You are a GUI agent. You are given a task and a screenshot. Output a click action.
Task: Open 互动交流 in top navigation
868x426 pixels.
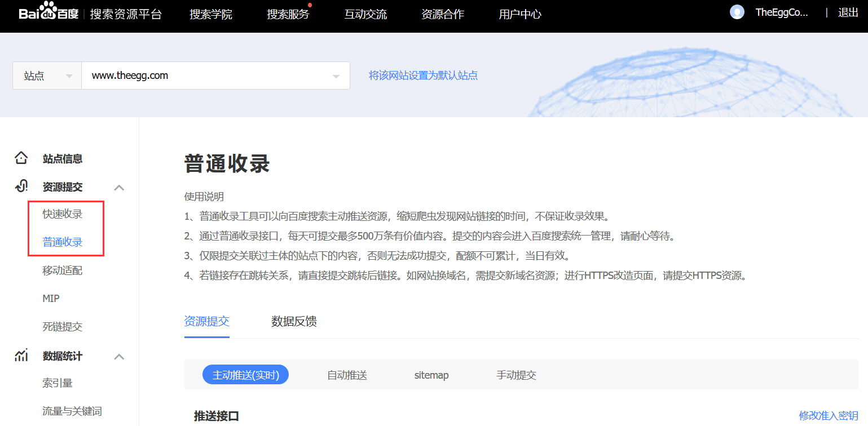[x=365, y=14]
